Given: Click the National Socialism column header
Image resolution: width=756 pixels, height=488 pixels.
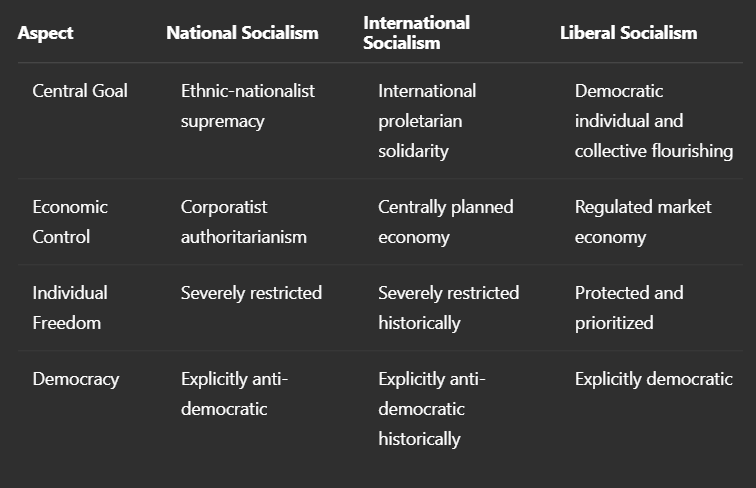Looking at the screenshot, I should click(242, 33).
